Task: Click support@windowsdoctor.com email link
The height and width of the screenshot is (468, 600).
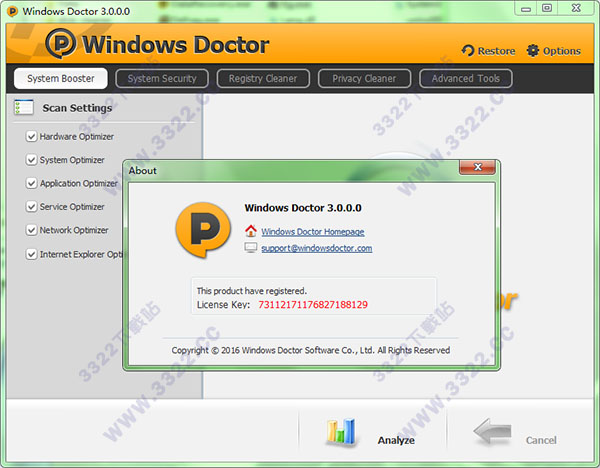Action: [x=316, y=248]
